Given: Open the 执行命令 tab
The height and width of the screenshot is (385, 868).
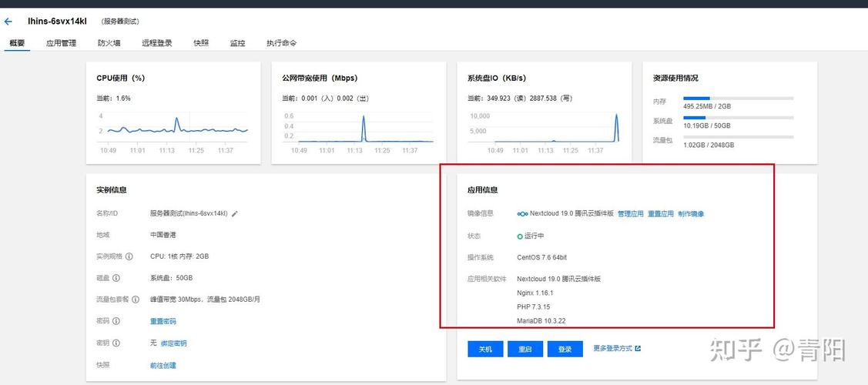Looking at the screenshot, I should (281, 42).
